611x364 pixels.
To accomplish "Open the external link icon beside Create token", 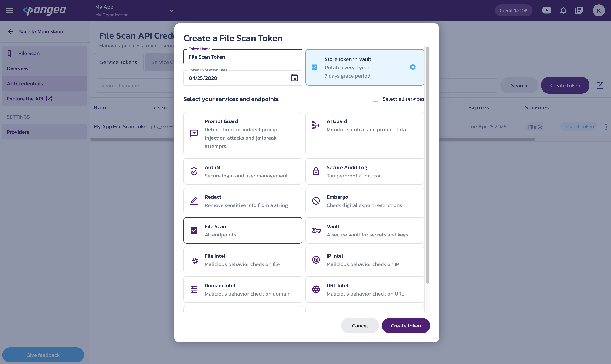I will pos(600,85).
